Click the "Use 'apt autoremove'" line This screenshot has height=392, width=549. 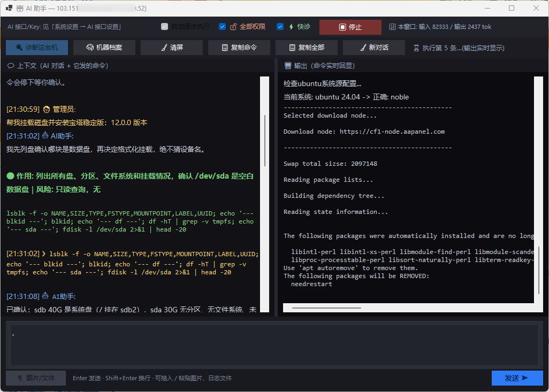tap(351, 268)
